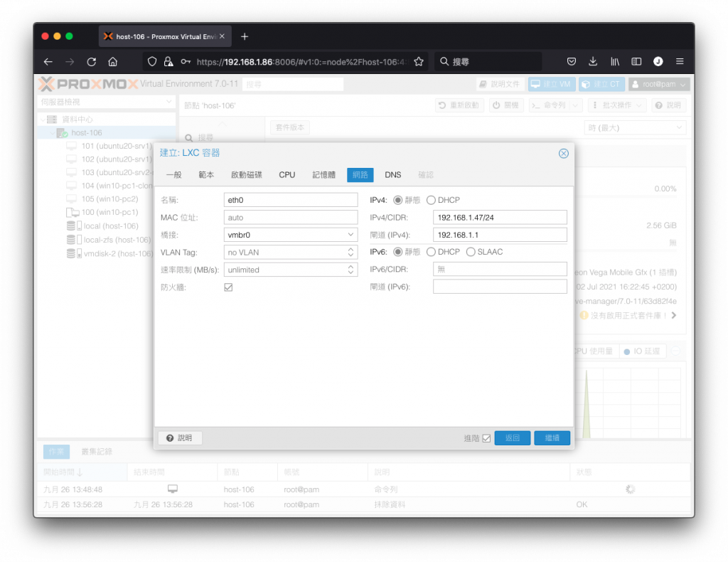728x562 pixels.
Task: Close the host-106 Proxmox browser tab
Action: [x=222, y=36]
